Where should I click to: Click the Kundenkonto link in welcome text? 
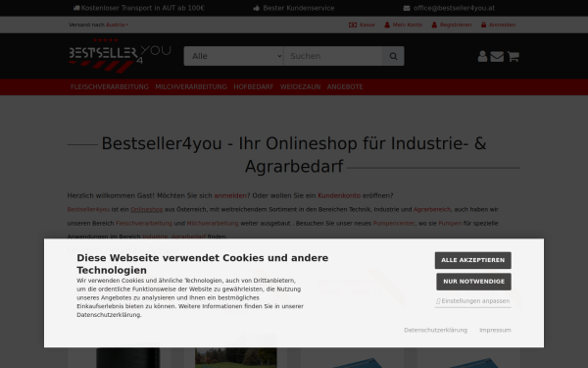(x=339, y=195)
